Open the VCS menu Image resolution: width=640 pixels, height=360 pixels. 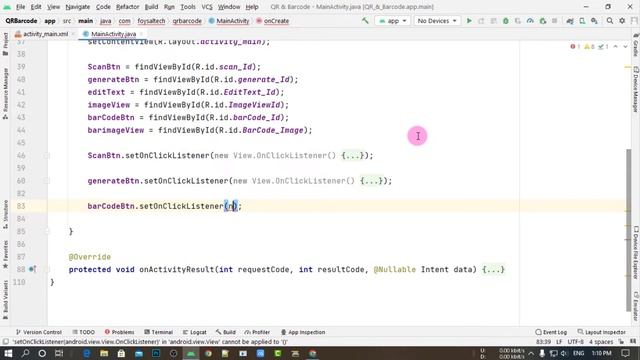pos(207,7)
